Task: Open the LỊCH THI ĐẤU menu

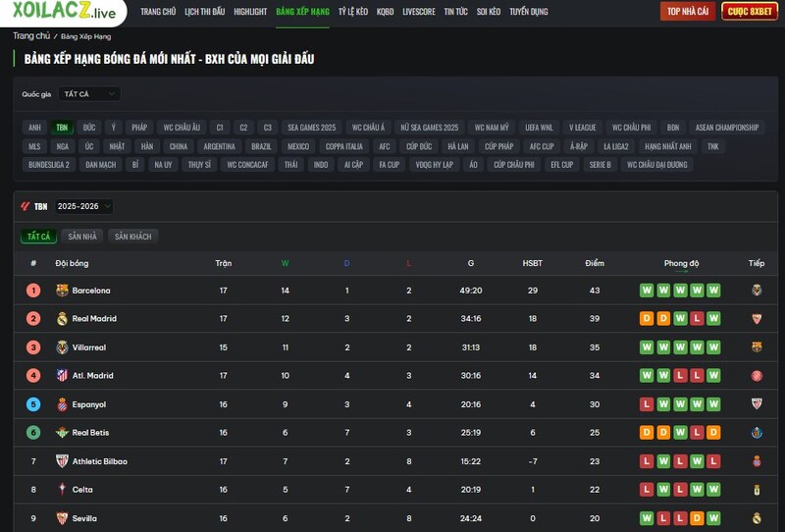Action: pyautogui.click(x=204, y=12)
